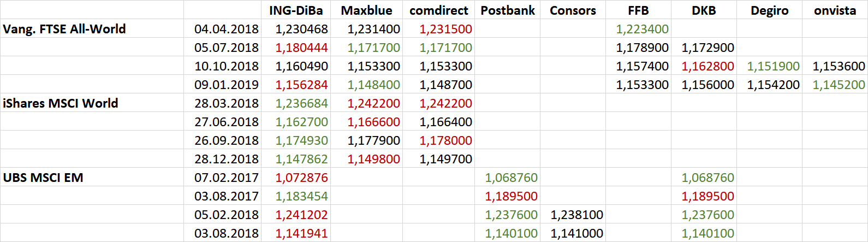Select the green onvista value 1,145200
The image size is (868, 242).
coord(839,85)
